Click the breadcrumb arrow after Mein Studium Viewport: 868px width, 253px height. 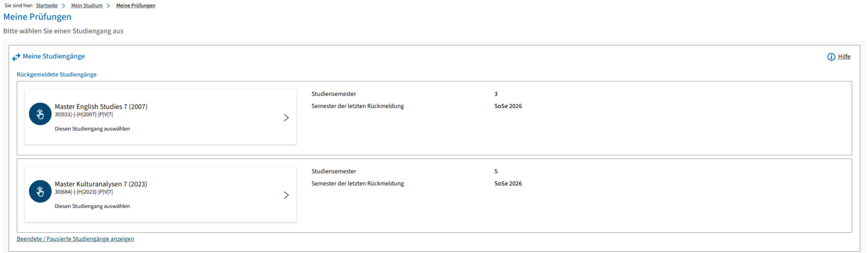pos(108,5)
